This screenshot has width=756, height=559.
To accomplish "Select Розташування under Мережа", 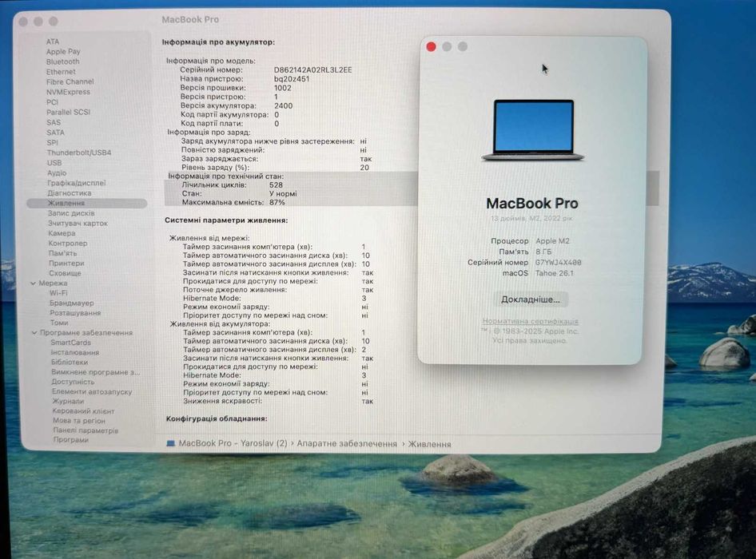I will coord(75,313).
